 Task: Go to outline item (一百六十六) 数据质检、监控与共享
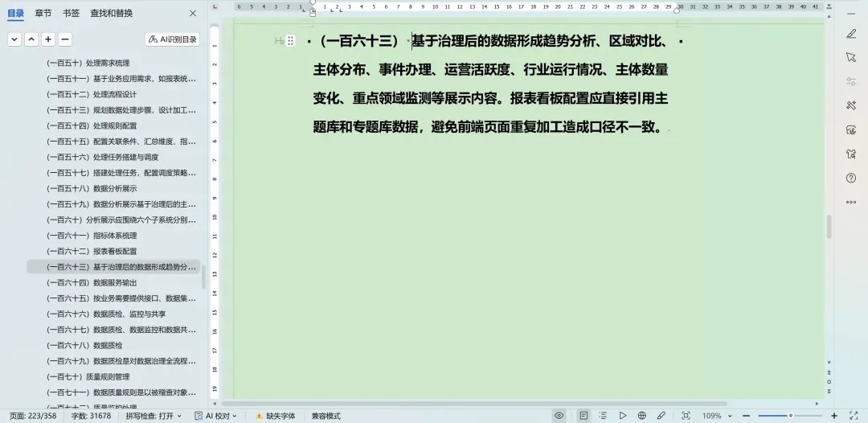[x=106, y=314]
